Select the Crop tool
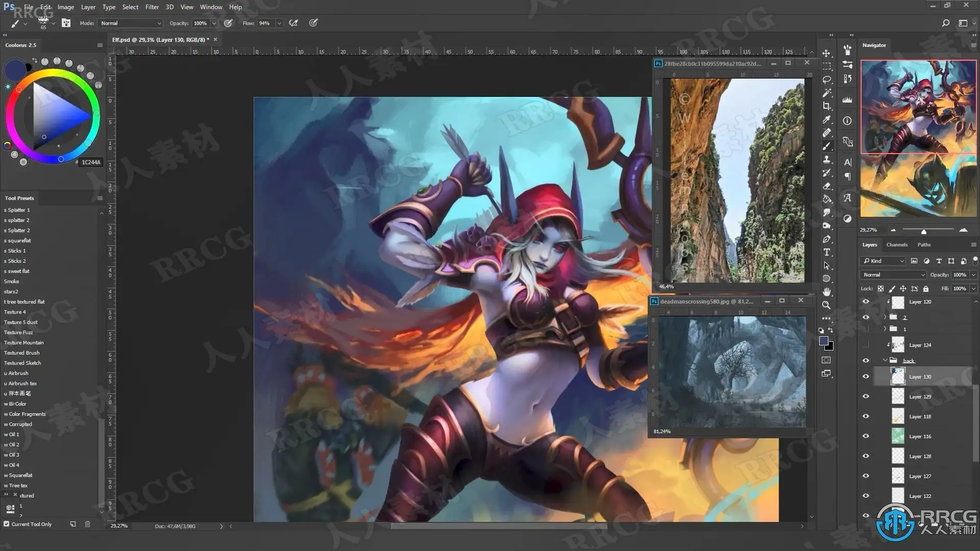The width and height of the screenshot is (980, 551). click(827, 107)
